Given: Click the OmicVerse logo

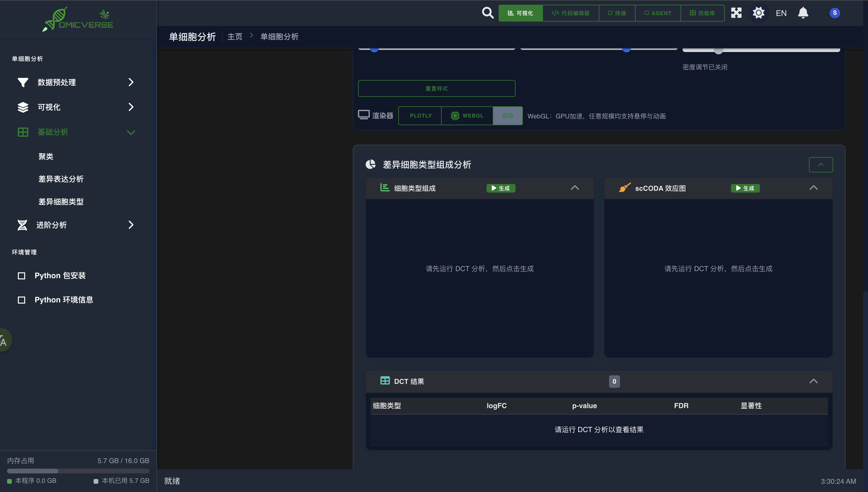Looking at the screenshot, I should tap(78, 19).
